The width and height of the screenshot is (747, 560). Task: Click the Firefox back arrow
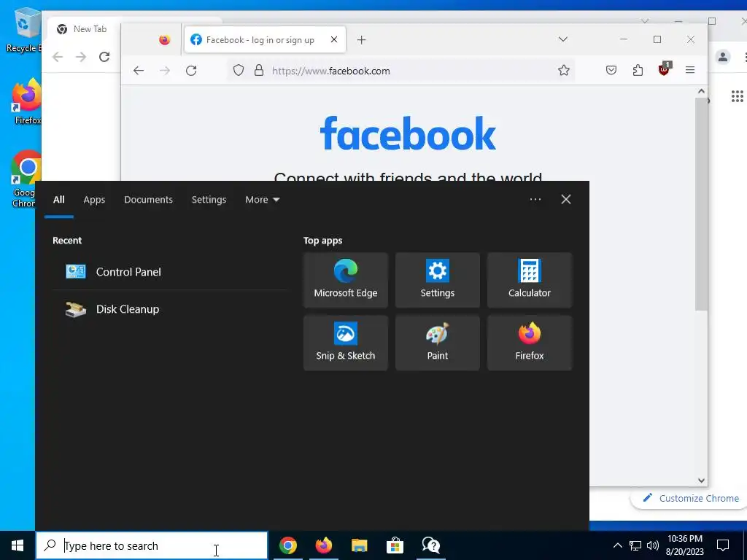[x=139, y=71]
